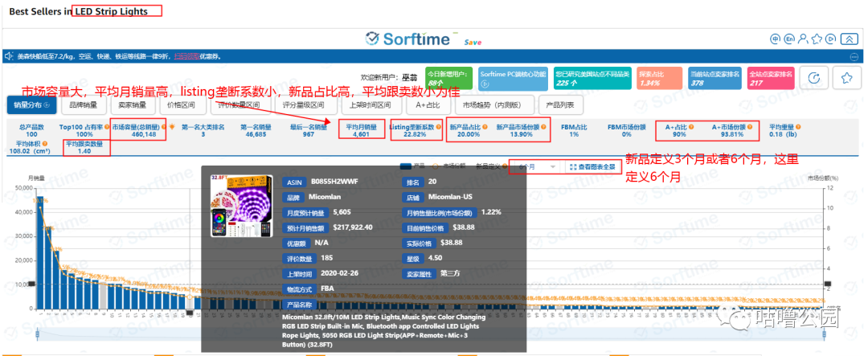Open the 产品列表 tab
868x356 pixels.
coord(559,104)
